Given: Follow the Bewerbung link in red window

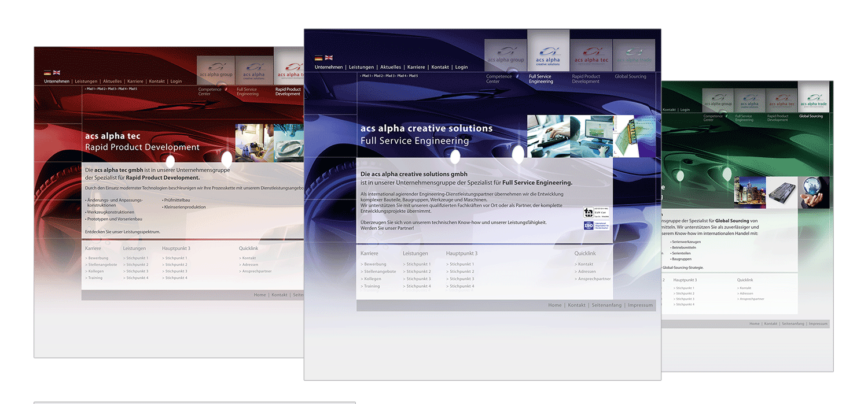Looking at the screenshot, I should [97, 258].
